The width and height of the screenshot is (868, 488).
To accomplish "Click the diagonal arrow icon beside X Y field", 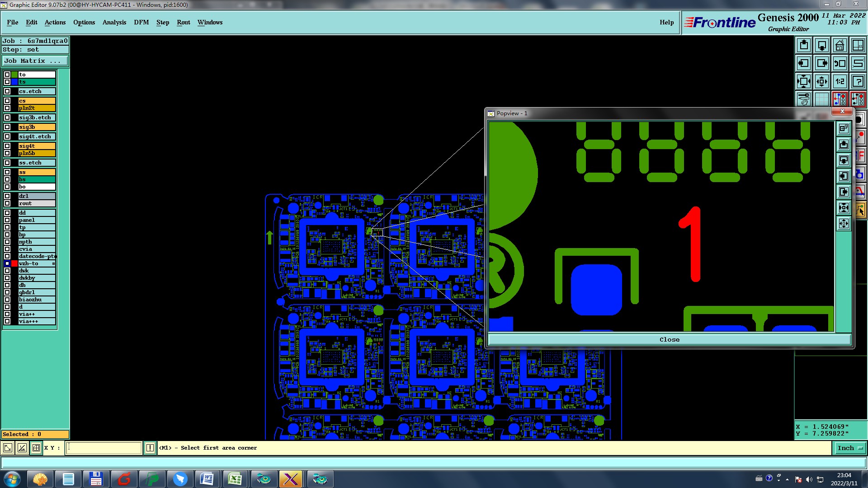I will click(x=8, y=448).
